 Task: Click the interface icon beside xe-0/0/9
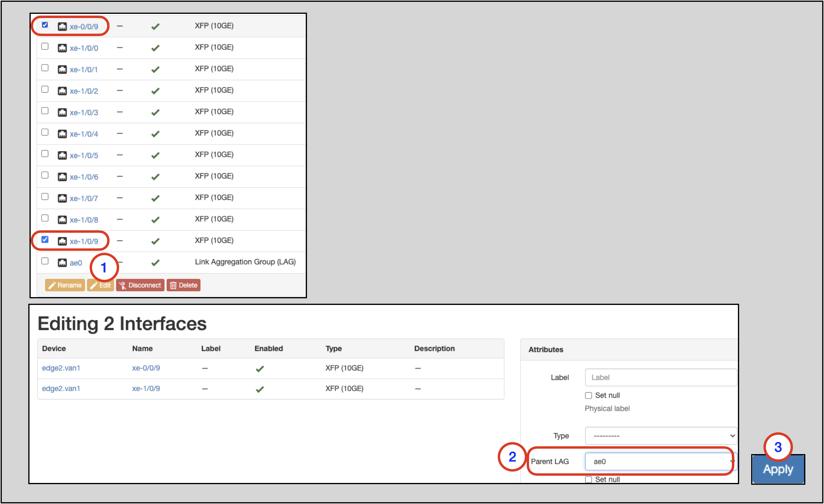63,25
